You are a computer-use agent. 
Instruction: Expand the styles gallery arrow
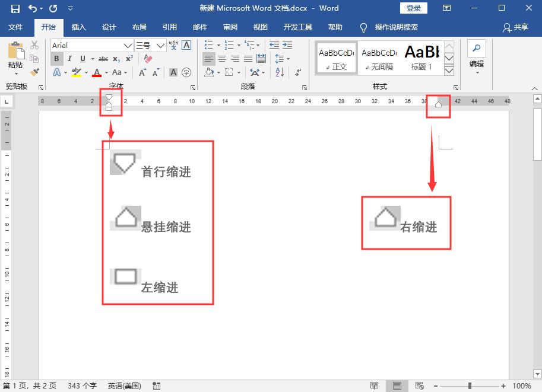(449, 70)
